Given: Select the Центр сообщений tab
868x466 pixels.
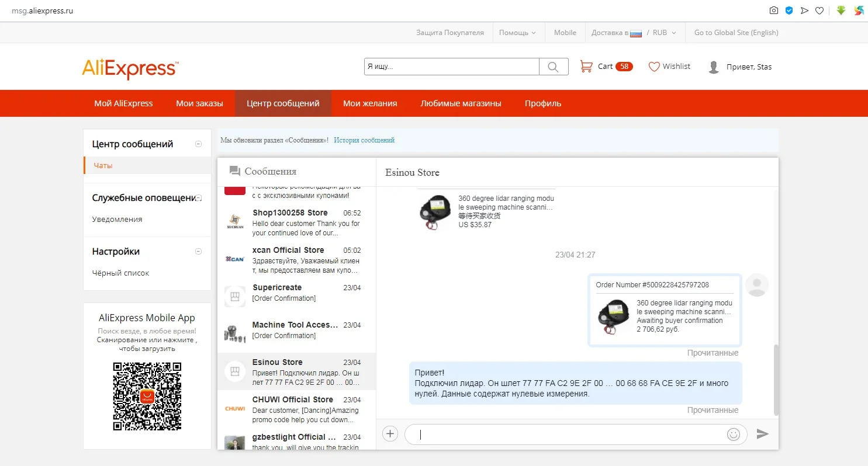Looking at the screenshot, I should tap(283, 103).
